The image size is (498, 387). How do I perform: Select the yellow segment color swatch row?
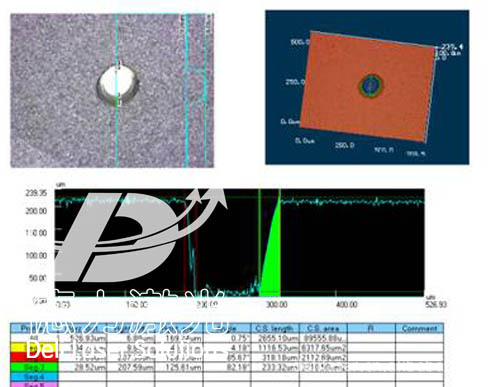coord(34,348)
